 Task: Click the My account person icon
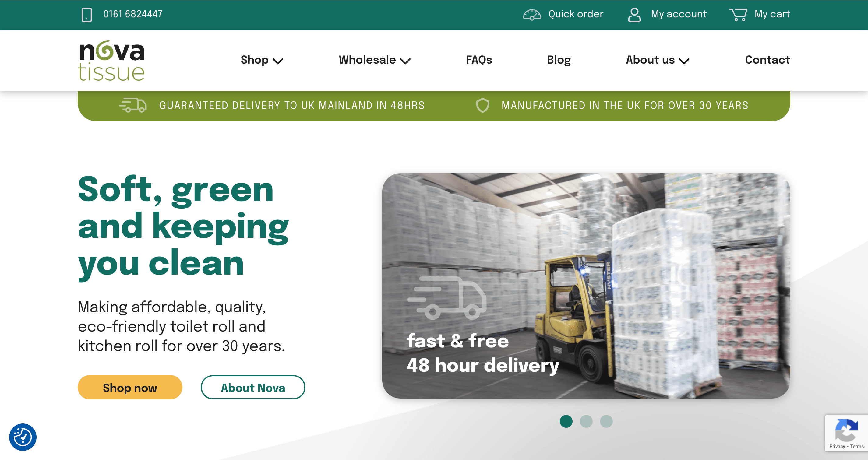tap(634, 15)
